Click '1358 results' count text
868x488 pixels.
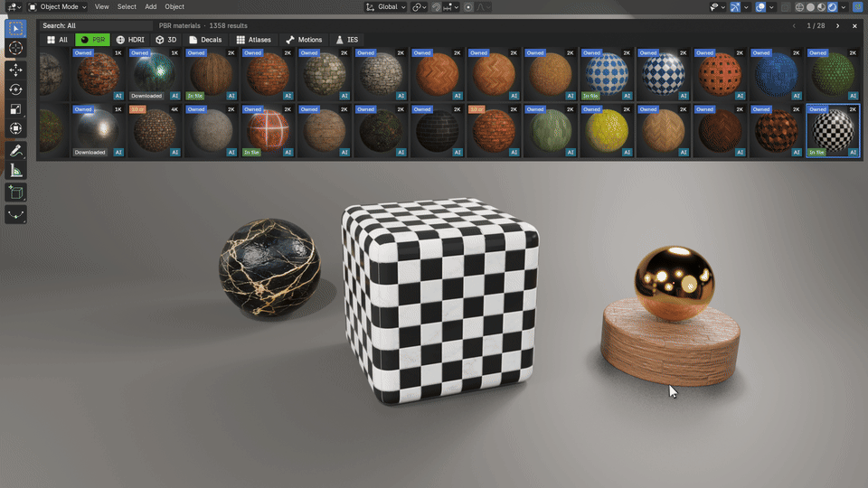pyautogui.click(x=228, y=26)
